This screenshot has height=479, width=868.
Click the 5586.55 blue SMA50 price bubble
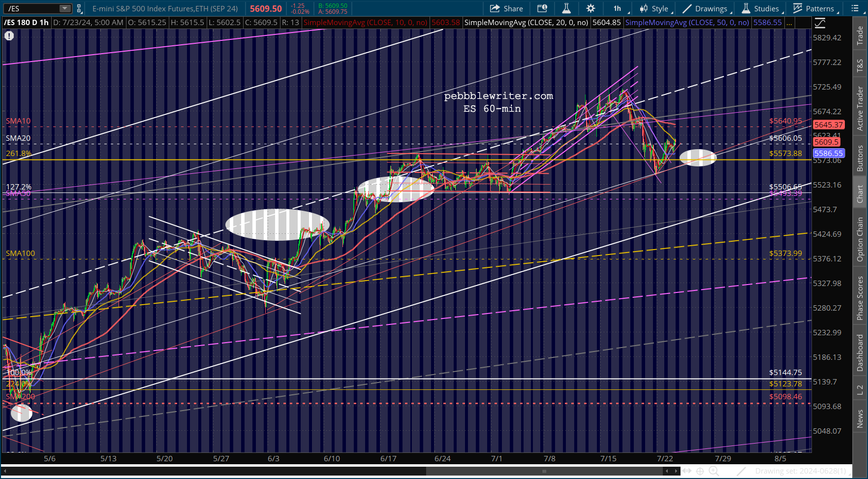[x=829, y=154]
